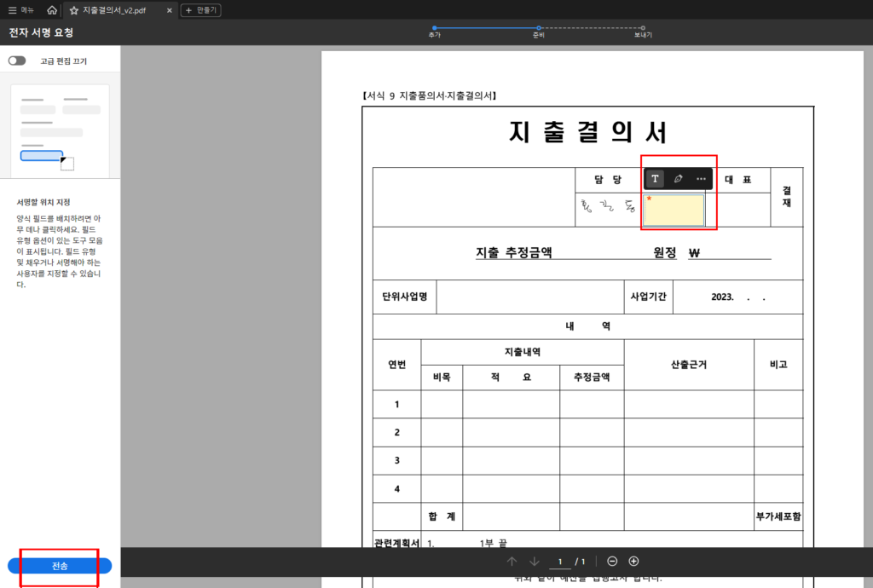Viewport: 873px width, 588px height.
Task: Click the 전송 send button
Action: [x=60, y=566]
